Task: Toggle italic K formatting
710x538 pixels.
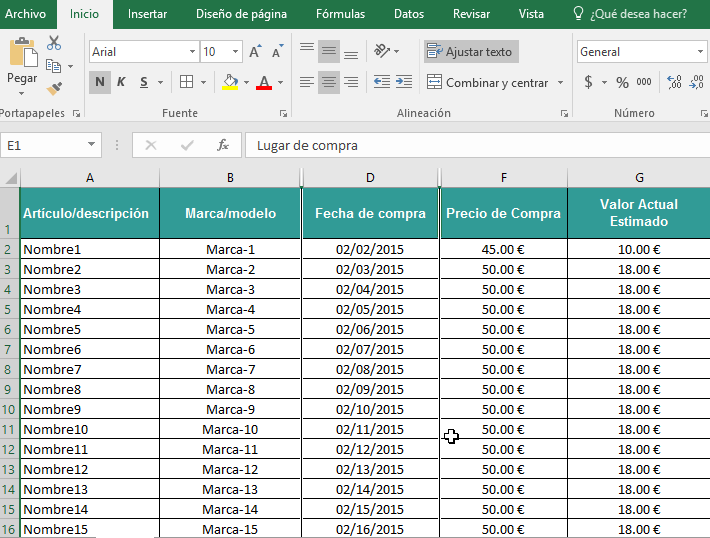Action: [x=121, y=82]
